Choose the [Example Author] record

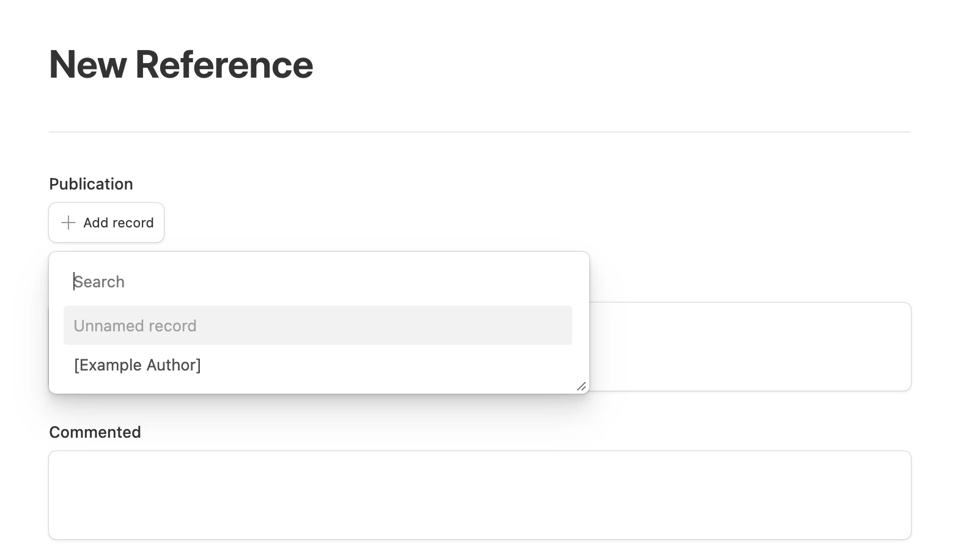[x=138, y=365]
